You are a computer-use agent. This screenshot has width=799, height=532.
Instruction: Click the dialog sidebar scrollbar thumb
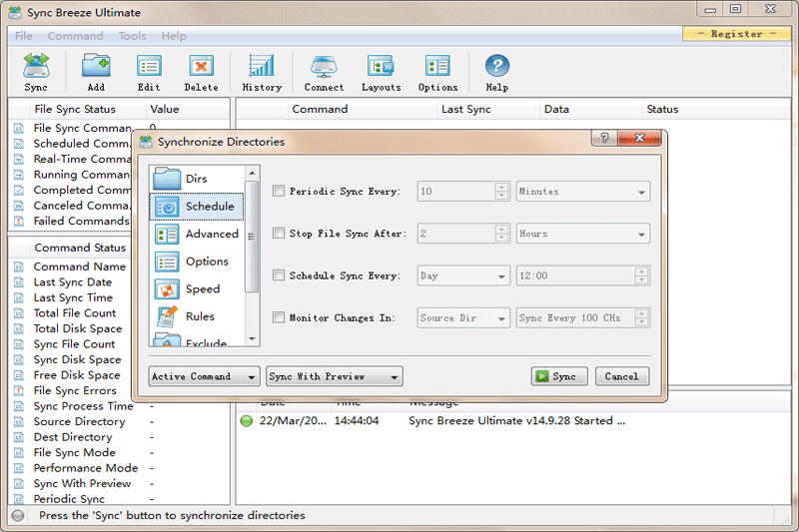252,237
